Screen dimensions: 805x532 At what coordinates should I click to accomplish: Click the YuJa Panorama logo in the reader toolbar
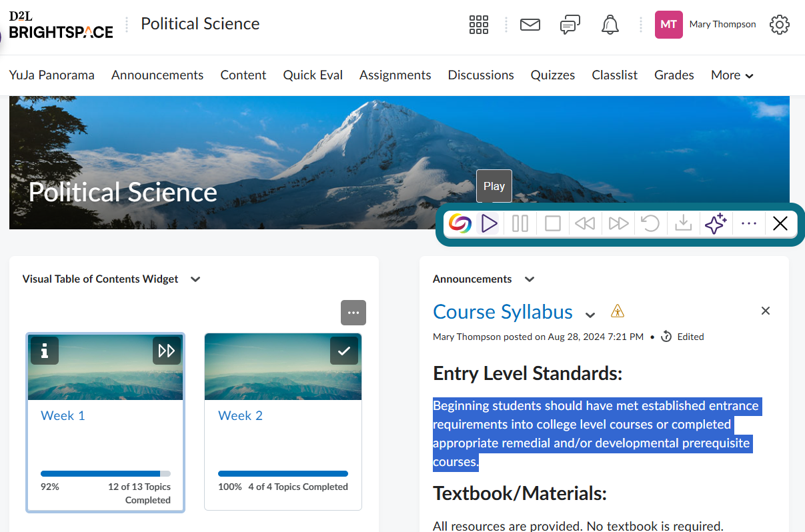coord(460,223)
